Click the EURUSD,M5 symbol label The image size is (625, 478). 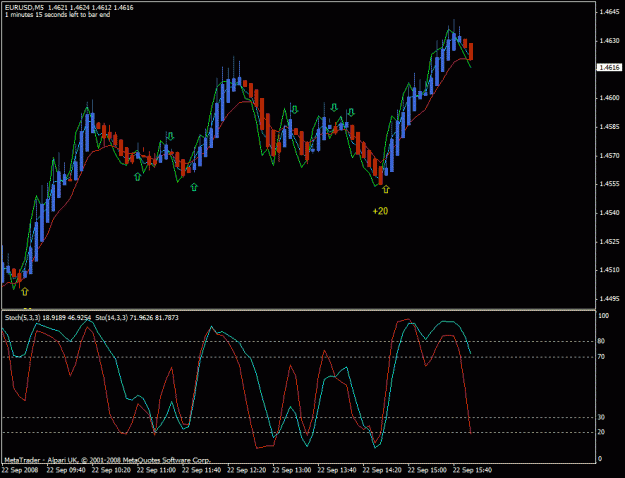point(25,8)
